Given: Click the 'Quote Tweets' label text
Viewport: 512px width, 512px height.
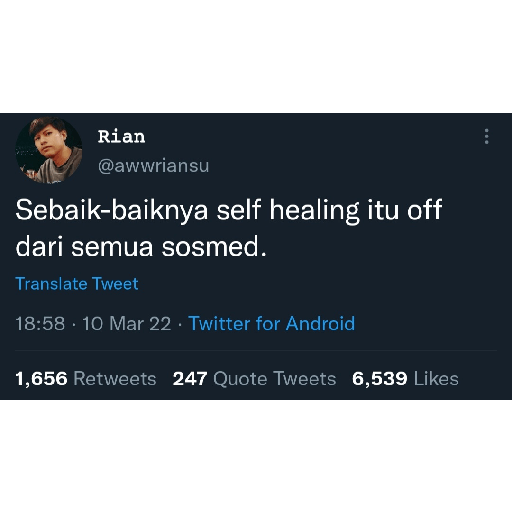Looking at the screenshot, I should 275,379.
